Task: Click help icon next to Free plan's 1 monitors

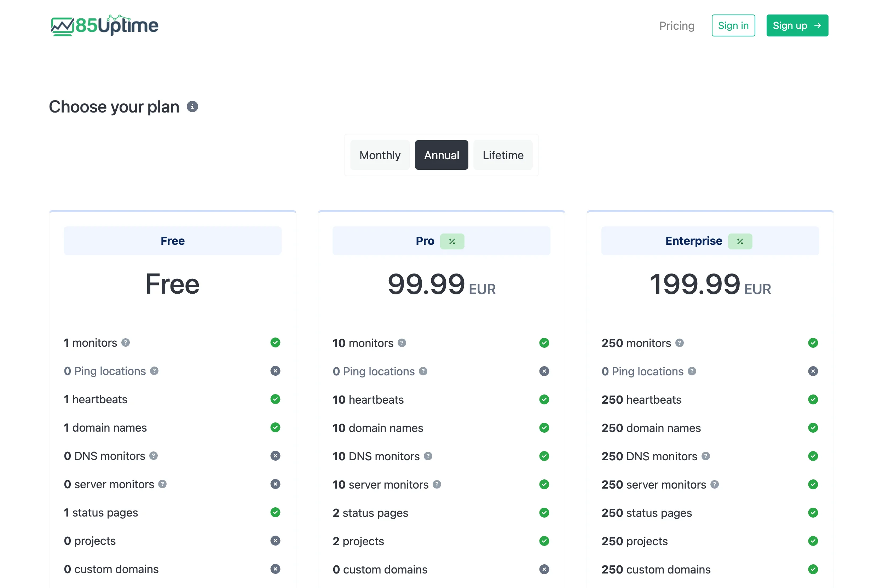Action: (126, 342)
